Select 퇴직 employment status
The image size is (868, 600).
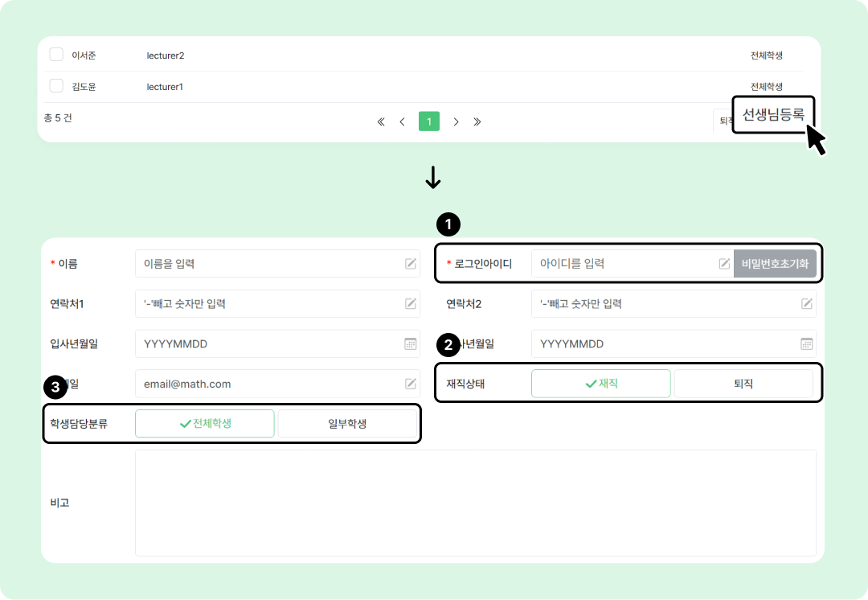coord(743,384)
